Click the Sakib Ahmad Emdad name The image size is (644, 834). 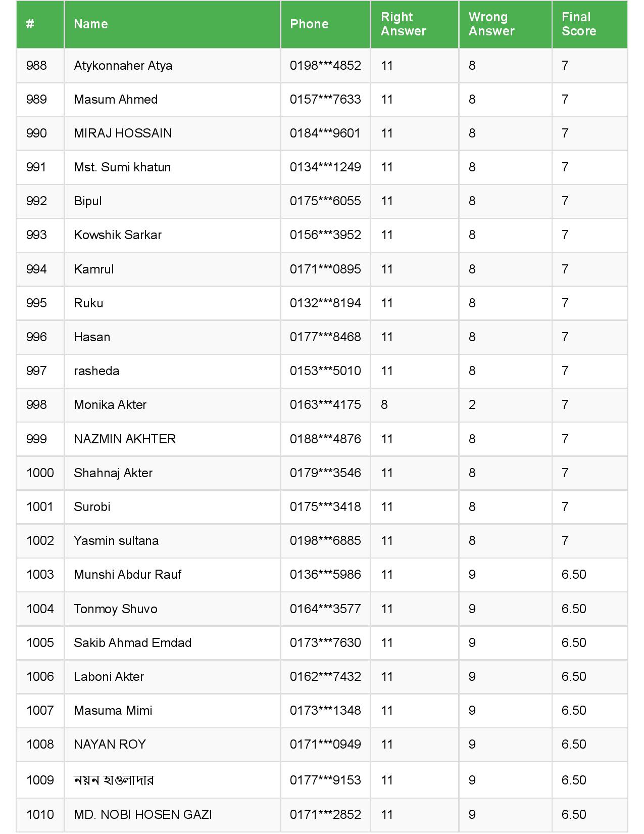pos(132,643)
